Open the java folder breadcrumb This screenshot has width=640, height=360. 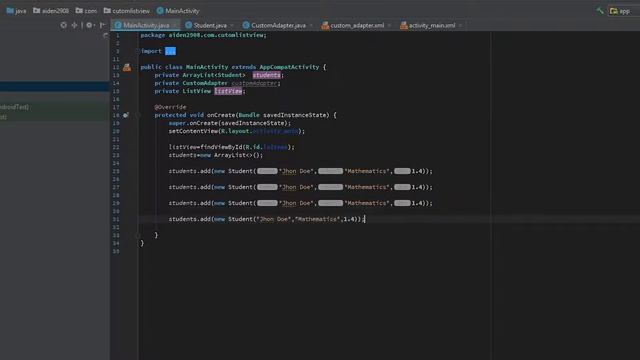[x=16, y=11]
